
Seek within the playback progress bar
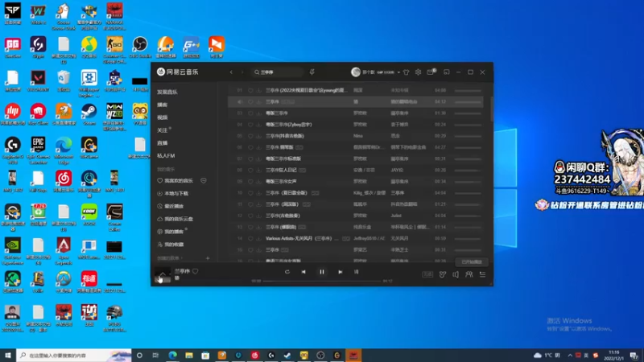[x=322, y=281]
